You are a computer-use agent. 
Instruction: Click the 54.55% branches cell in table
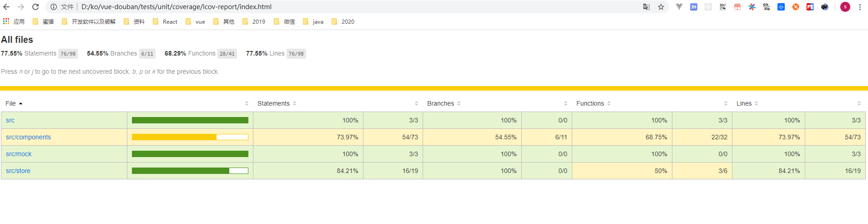coord(472,137)
